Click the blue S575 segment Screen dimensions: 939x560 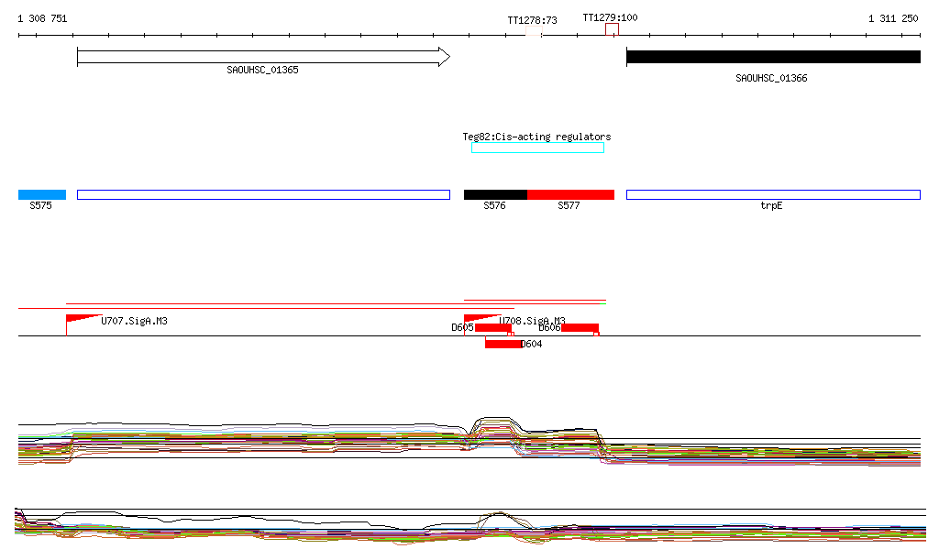tap(42, 194)
